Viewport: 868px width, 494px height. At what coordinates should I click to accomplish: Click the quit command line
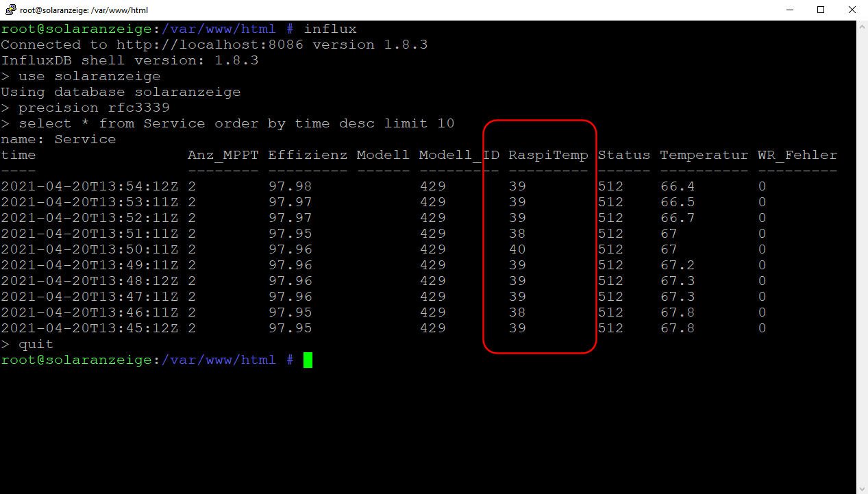coord(35,345)
